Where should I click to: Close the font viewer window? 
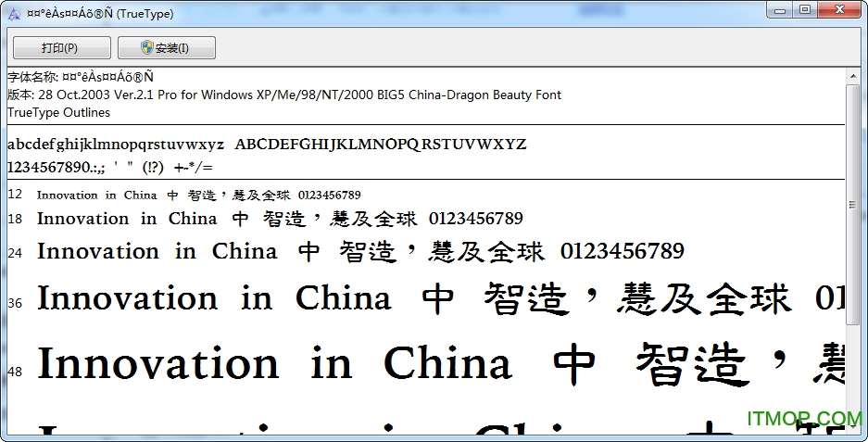pyautogui.click(x=839, y=10)
